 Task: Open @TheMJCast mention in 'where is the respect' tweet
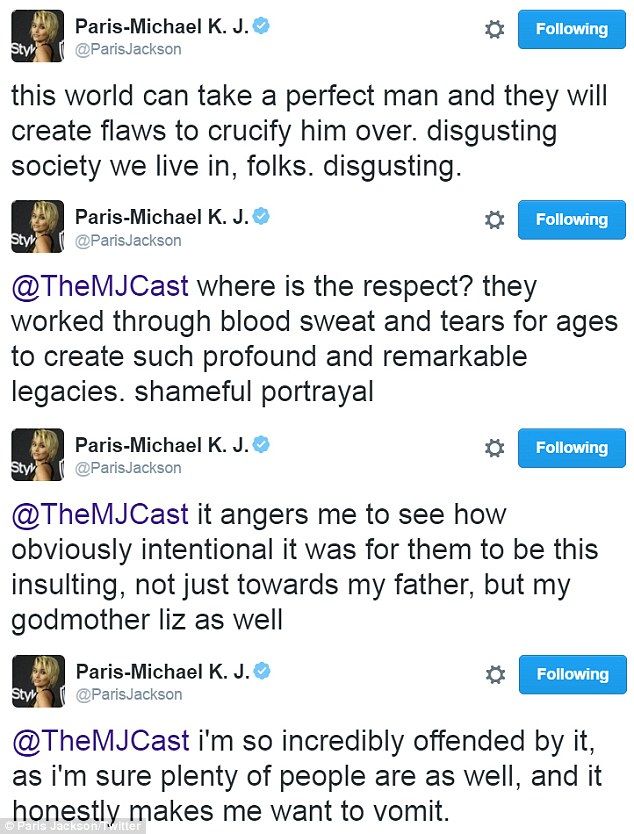(x=99, y=287)
